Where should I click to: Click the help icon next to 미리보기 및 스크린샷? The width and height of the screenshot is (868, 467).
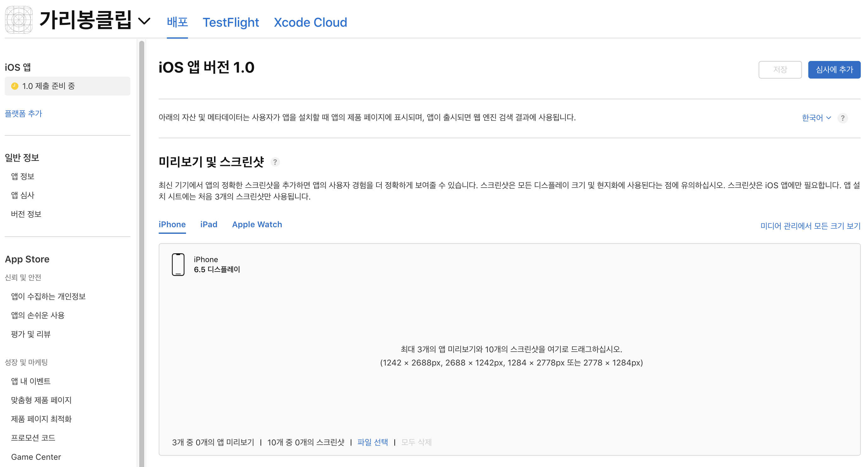point(275,162)
